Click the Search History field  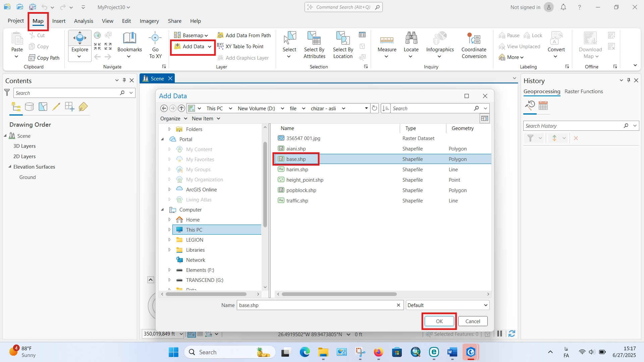point(573,126)
